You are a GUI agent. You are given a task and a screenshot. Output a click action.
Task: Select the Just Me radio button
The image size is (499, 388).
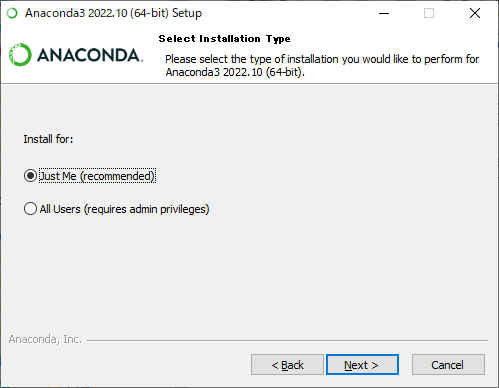point(30,176)
